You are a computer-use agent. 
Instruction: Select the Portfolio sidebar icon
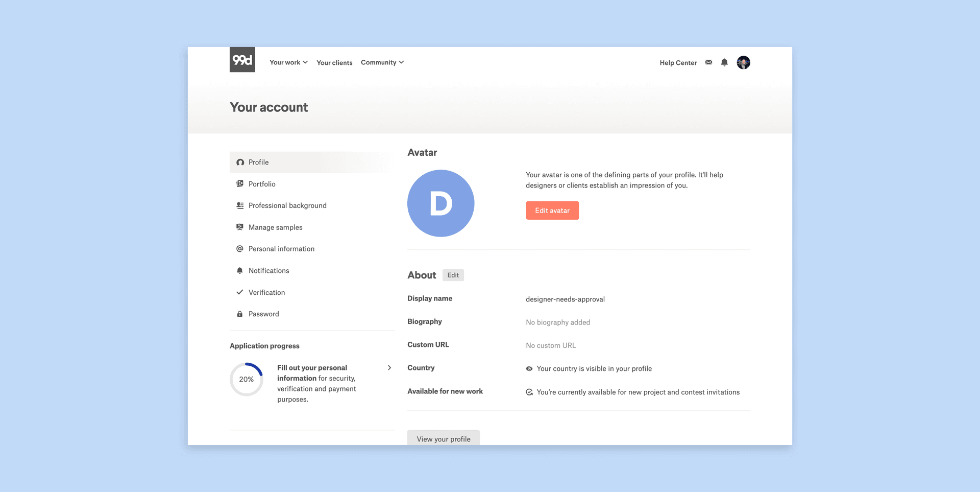click(x=239, y=183)
